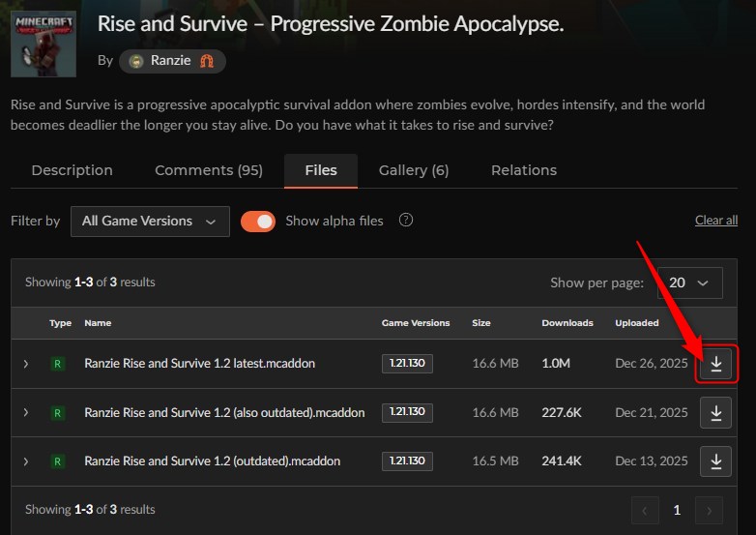This screenshot has width=756, height=535.
Task: Click the 1.21.130 version tag on latest.mcaddon row
Action: (x=407, y=363)
